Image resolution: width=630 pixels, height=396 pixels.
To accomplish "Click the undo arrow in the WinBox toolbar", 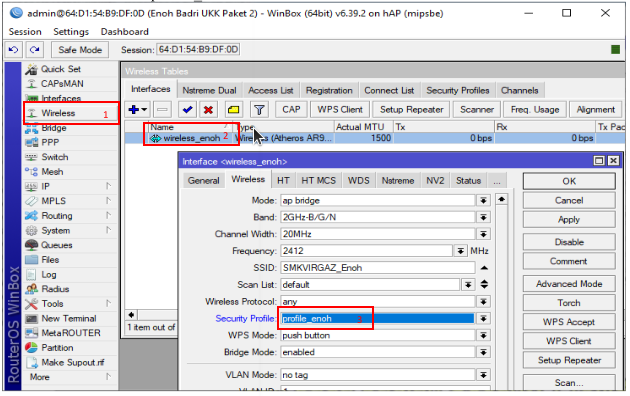I will point(13,50).
